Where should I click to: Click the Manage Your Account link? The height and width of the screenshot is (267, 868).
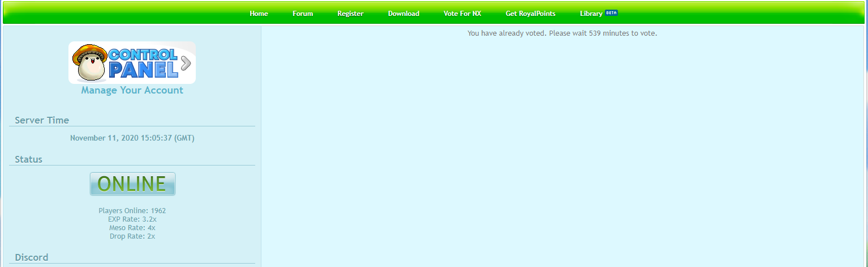click(x=132, y=90)
